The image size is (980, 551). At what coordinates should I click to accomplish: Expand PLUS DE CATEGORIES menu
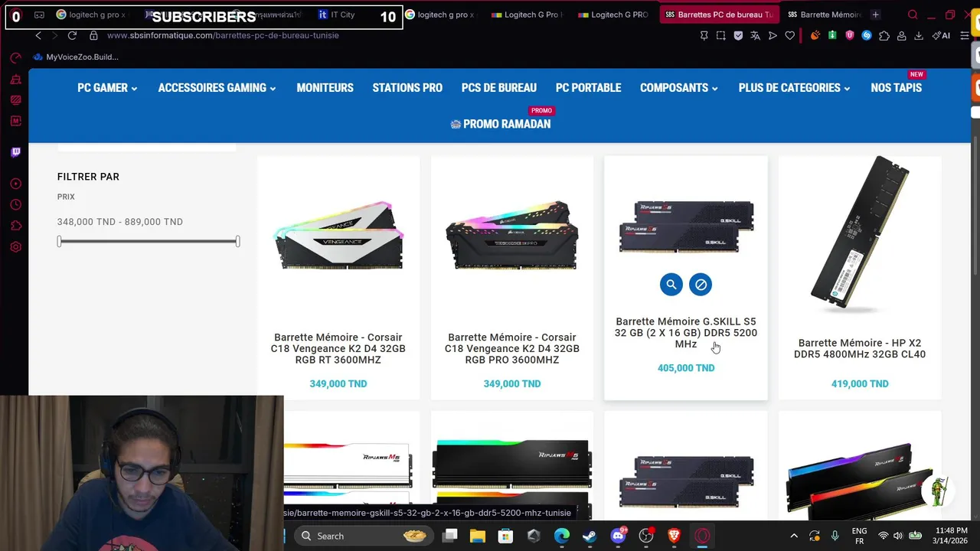click(795, 88)
